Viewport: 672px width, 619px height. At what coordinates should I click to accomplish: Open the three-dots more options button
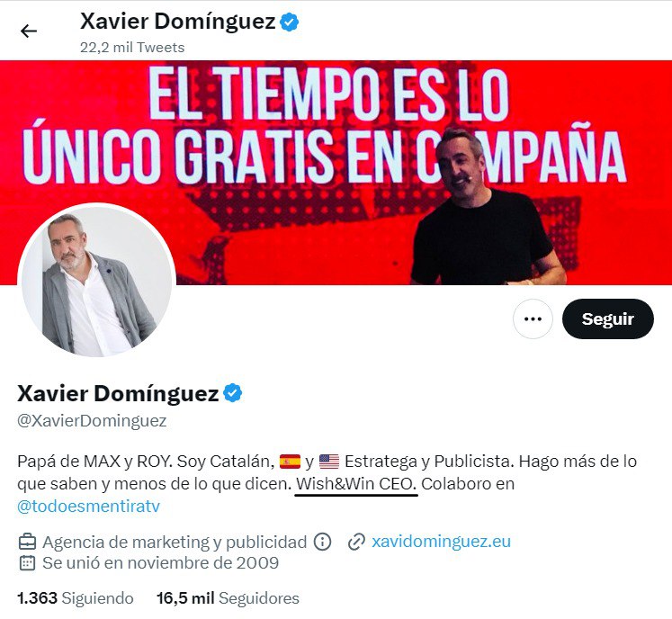click(x=533, y=318)
